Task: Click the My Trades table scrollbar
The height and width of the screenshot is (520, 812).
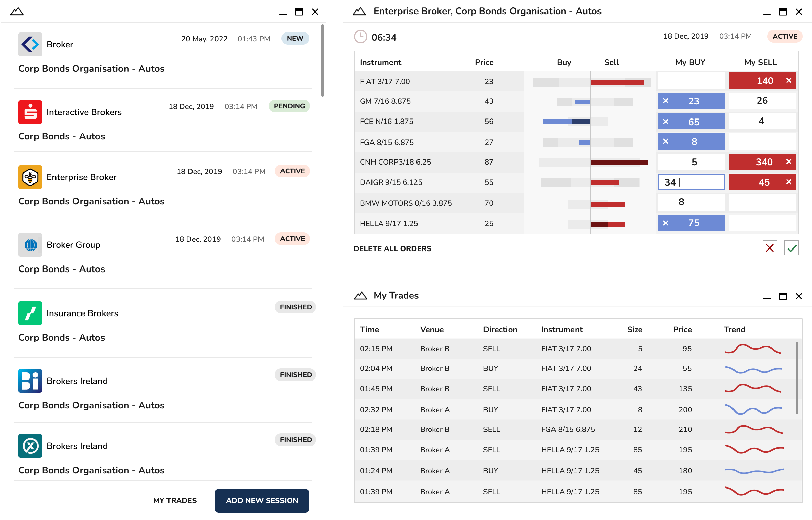Action: tap(797, 377)
